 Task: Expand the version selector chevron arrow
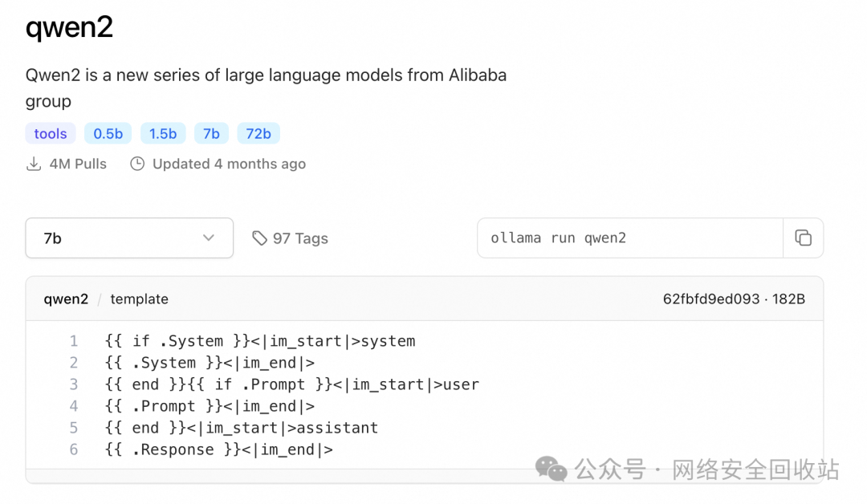coord(209,238)
